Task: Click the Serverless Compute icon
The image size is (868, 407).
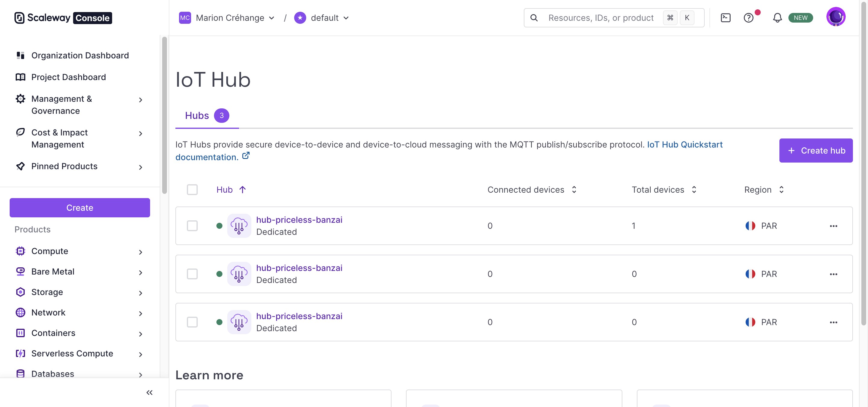Action: pyautogui.click(x=20, y=353)
